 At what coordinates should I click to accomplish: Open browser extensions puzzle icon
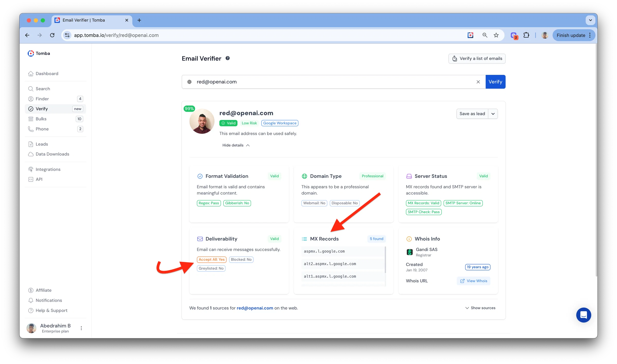click(x=526, y=35)
